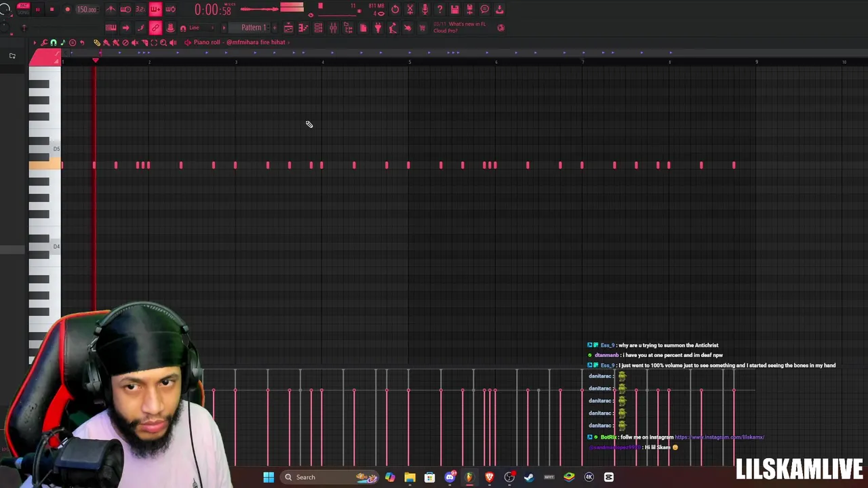This screenshot has height=488, width=868.
Task: Open the Browser panel
Action: 348,28
